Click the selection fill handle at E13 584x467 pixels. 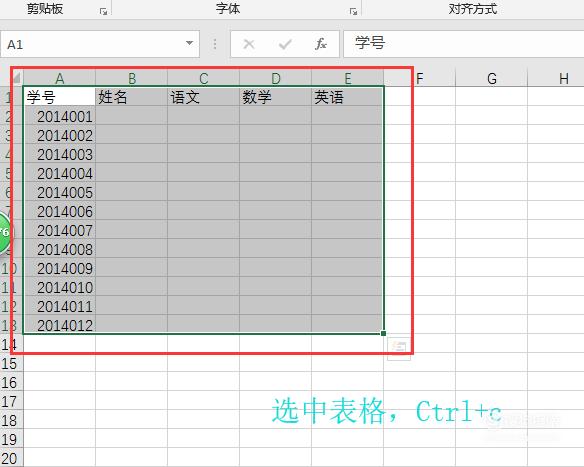383,333
